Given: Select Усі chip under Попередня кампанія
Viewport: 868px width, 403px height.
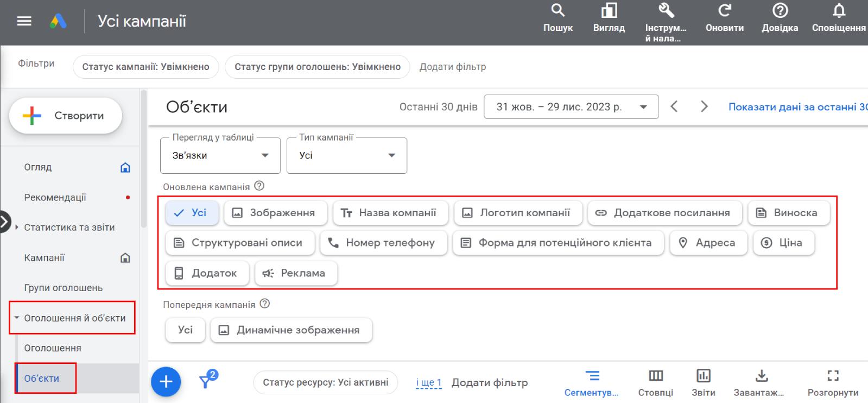Looking at the screenshot, I should 185,330.
